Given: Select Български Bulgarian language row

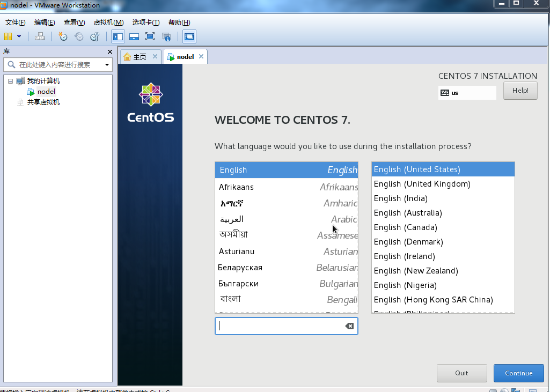Looking at the screenshot, I should (287, 284).
